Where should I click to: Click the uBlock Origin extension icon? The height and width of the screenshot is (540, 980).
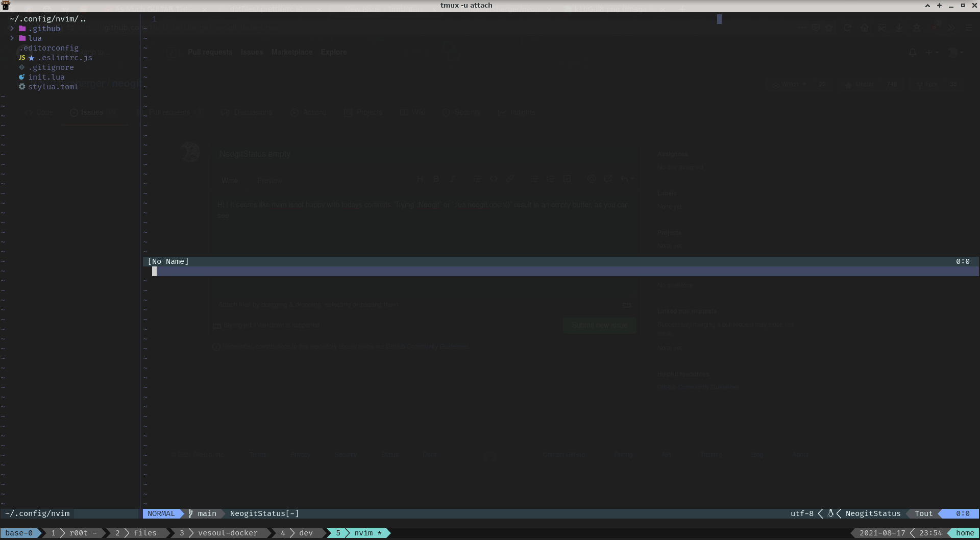(x=934, y=27)
